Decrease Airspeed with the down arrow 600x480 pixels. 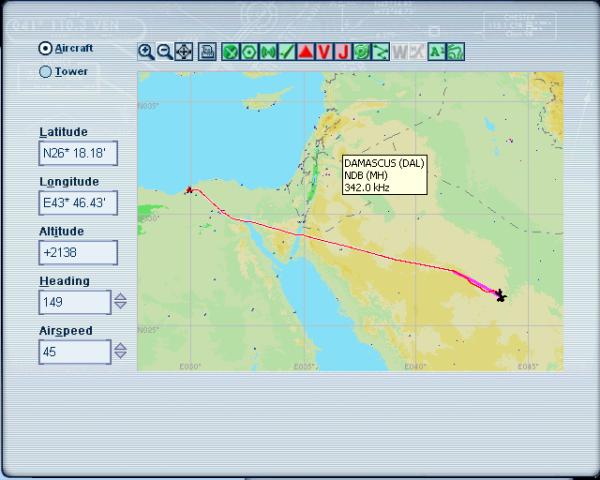point(121,355)
